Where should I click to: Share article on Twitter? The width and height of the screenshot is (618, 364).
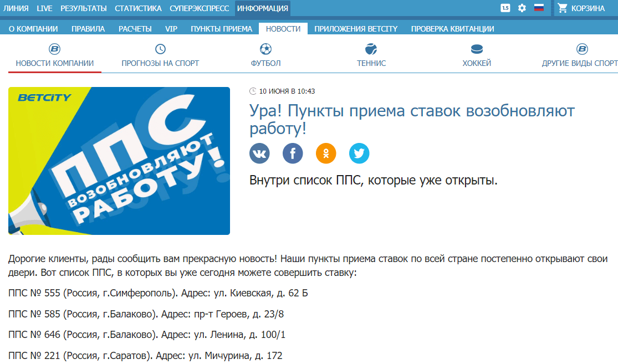pos(359,153)
